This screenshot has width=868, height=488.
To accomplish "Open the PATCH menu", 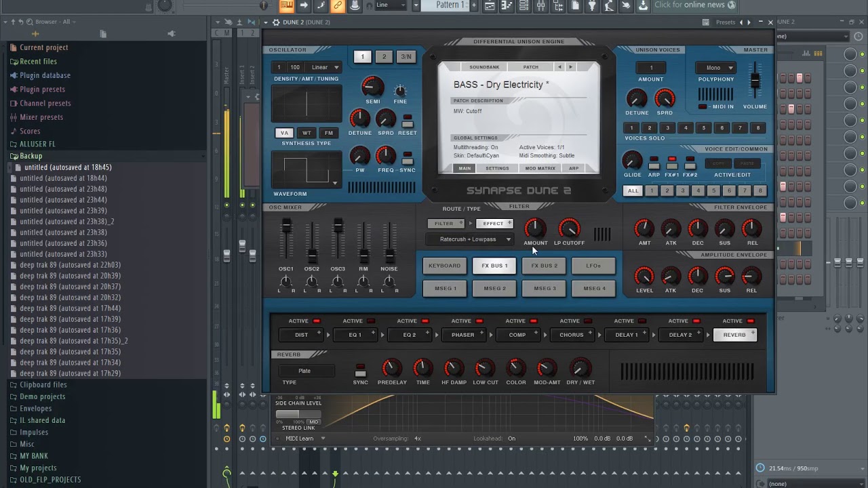I will coord(531,67).
